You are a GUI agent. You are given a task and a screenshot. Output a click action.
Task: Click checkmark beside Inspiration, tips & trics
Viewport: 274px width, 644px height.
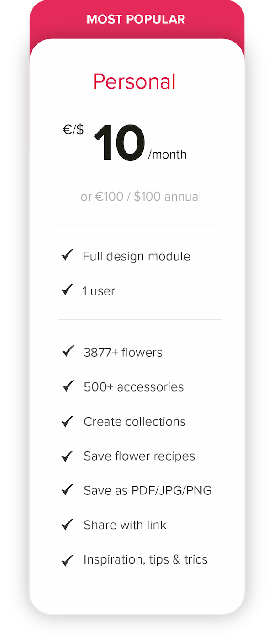(68, 559)
